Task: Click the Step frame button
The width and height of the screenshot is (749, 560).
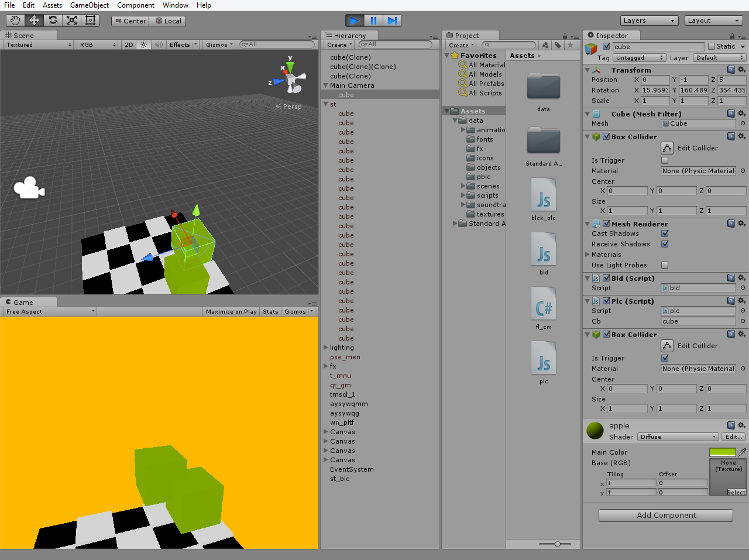Action: [x=392, y=20]
